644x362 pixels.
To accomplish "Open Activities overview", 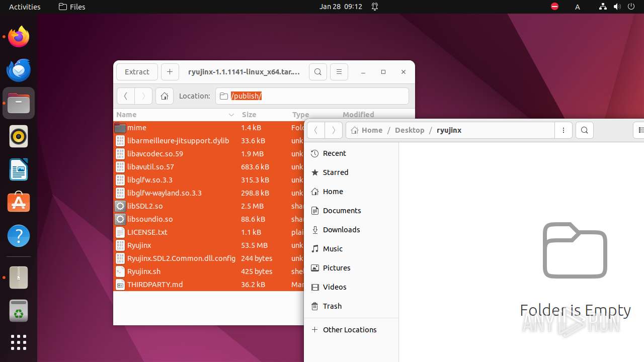I will point(25,7).
